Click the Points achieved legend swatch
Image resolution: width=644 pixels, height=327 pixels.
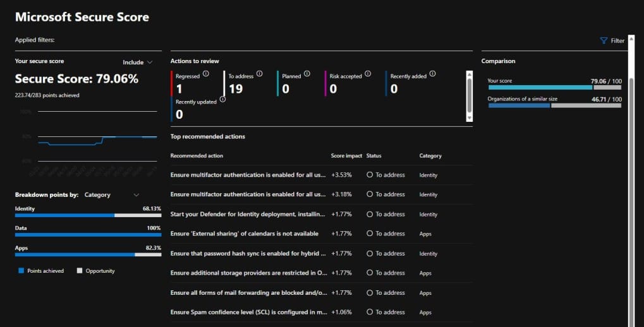coord(21,271)
